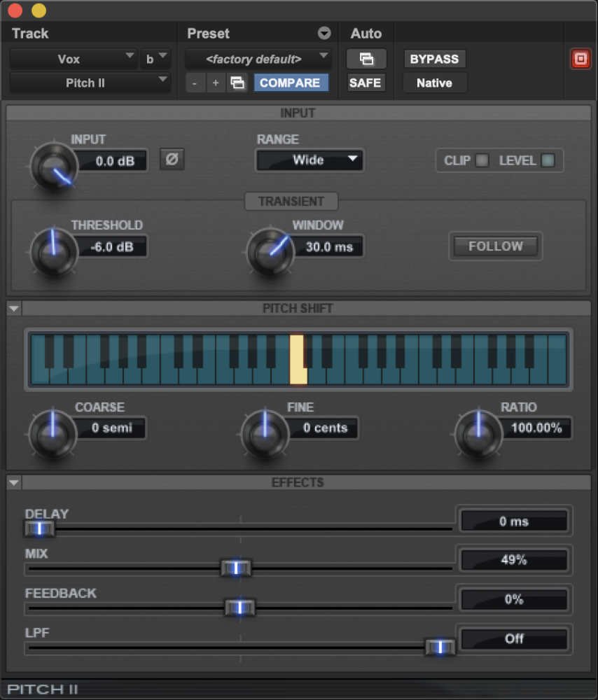The height and width of the screenshot is (700, 598).
Task: Collapse the PITCH SHIFT section
Action: coord(14,308)
